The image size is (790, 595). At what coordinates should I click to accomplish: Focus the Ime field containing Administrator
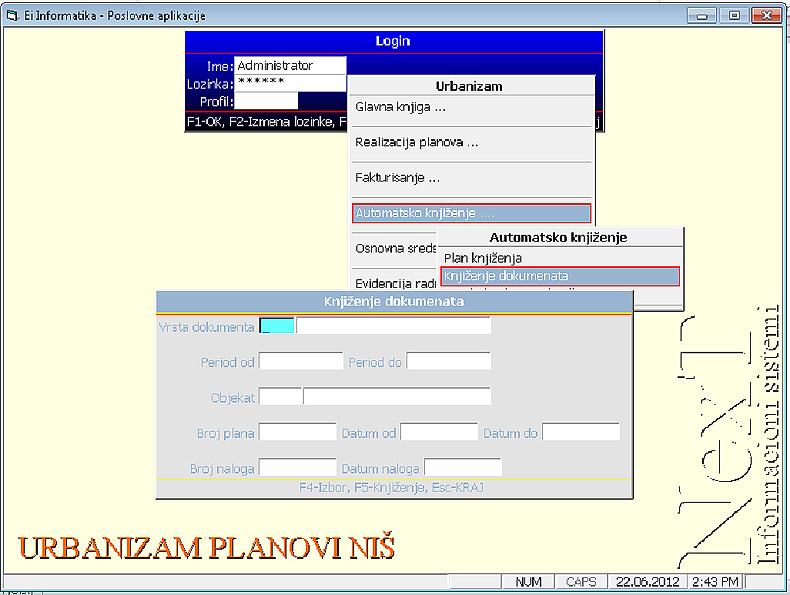290,66
